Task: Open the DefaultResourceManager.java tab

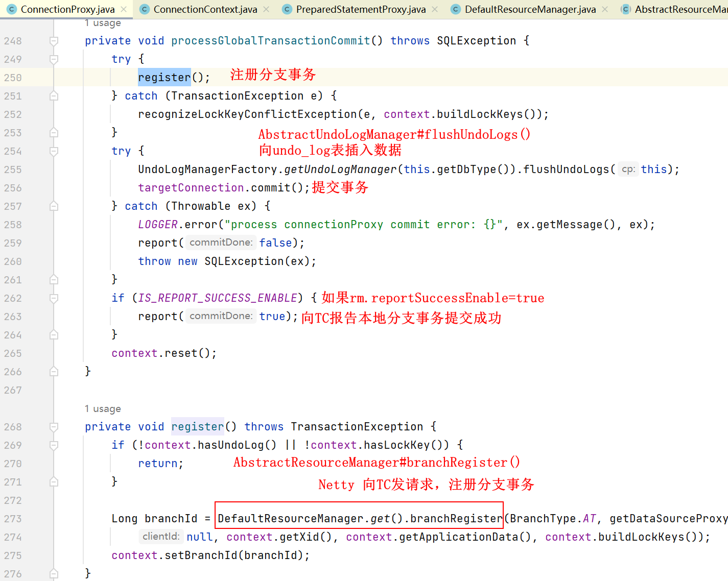Action: 530,9
